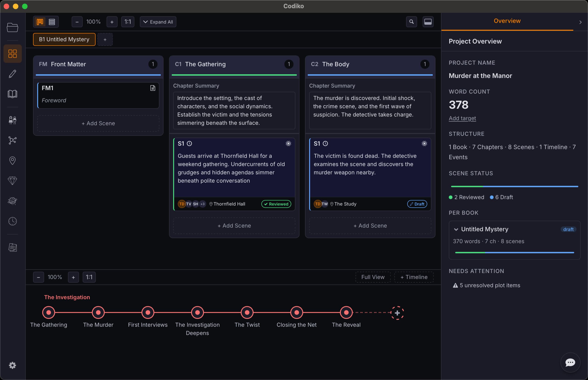Zoom out the storyboard with minus button

(77, 22)
